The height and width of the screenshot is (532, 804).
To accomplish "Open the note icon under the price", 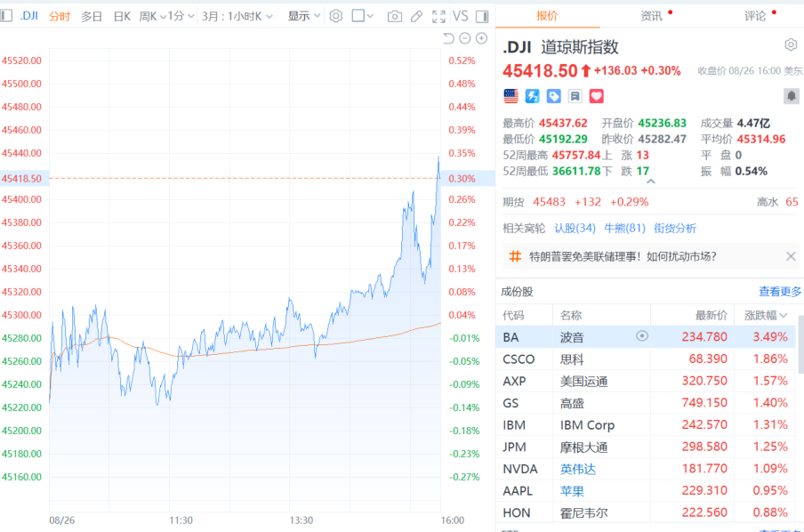I will coord(575,96).
